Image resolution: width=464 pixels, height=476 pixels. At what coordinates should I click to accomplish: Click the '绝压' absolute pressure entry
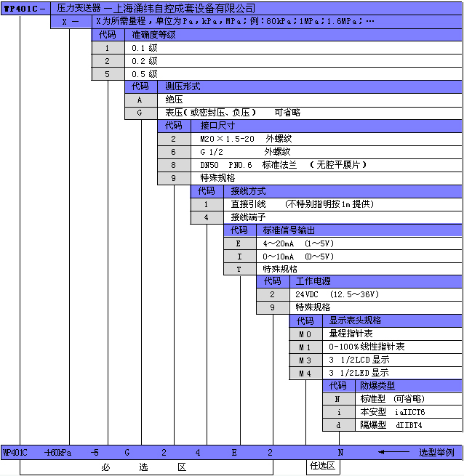(174, 100)
